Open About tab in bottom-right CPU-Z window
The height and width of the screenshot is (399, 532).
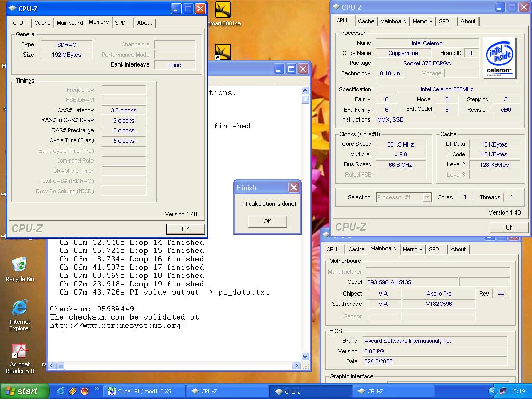click(458, 249)
